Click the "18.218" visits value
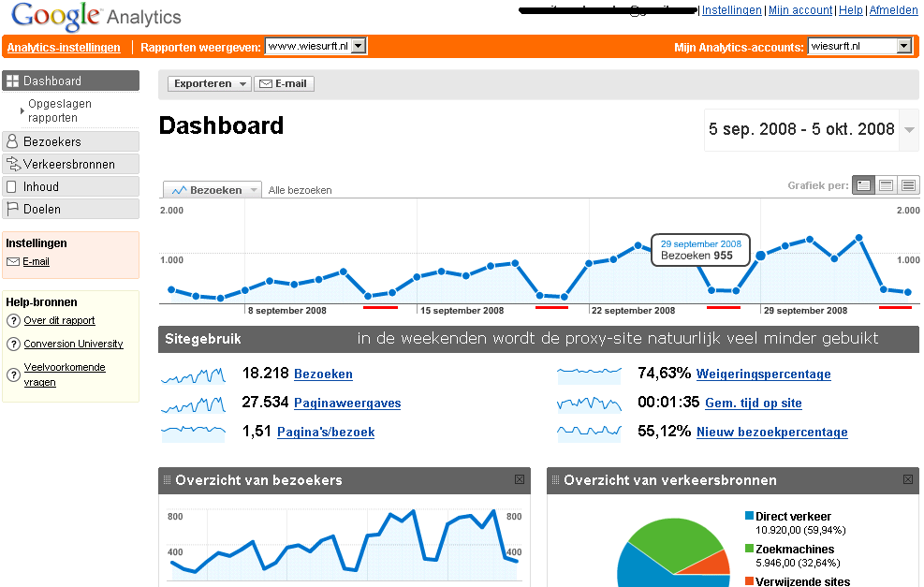Screen dimensions: 924x587 [x=265, y=373]
